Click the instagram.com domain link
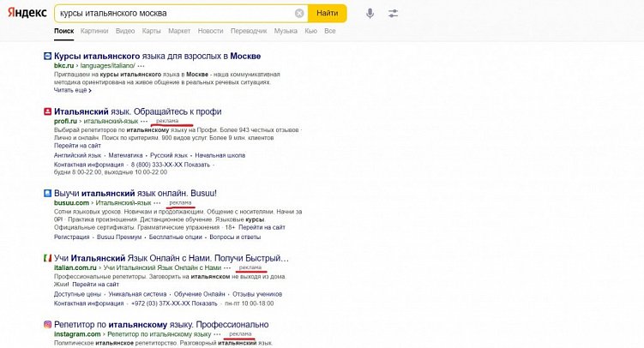Screen dimensions: 644x348 [x=77, y=334]
